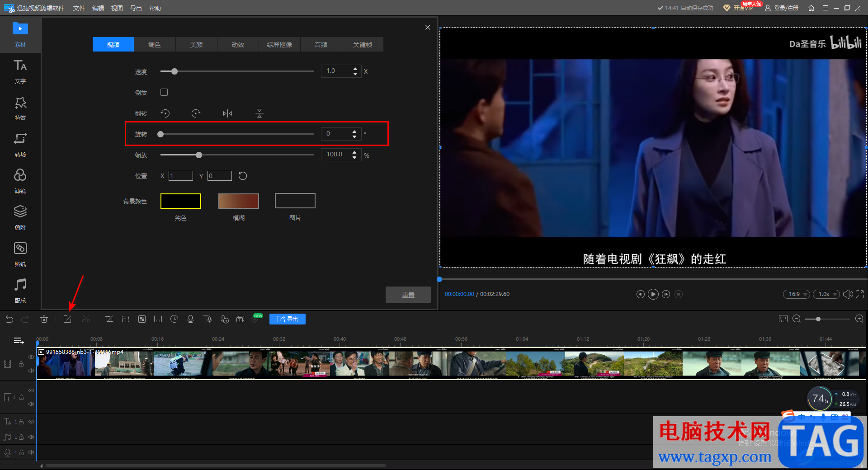Open the 叠附 overlays panel
The image size is (868, 470).
(x=20, y=218)
